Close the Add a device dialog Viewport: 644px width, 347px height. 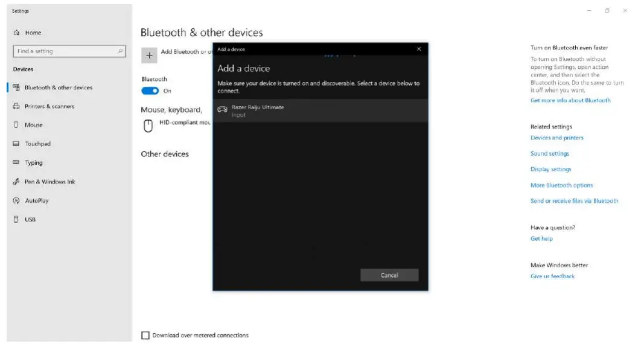coord(419,49)
